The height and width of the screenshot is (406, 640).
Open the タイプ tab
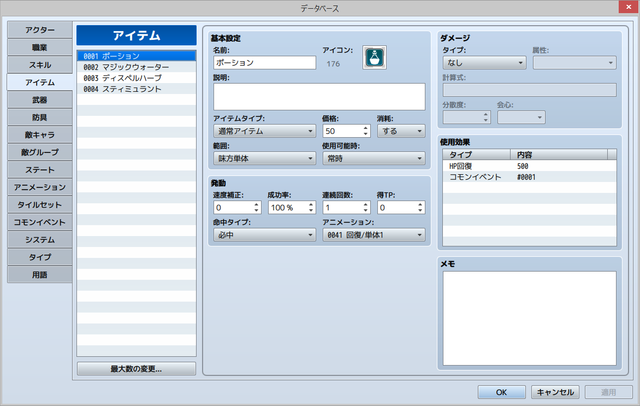[x=40, y=257]
